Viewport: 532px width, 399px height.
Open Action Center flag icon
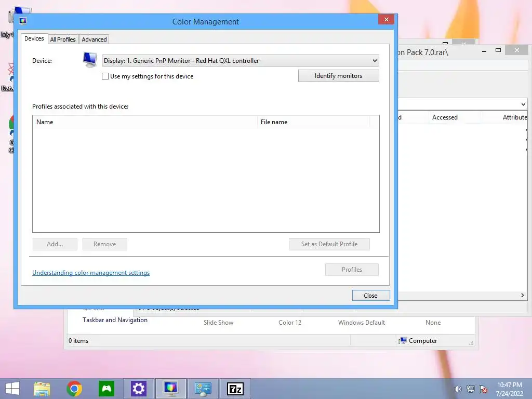pos(483,389)
